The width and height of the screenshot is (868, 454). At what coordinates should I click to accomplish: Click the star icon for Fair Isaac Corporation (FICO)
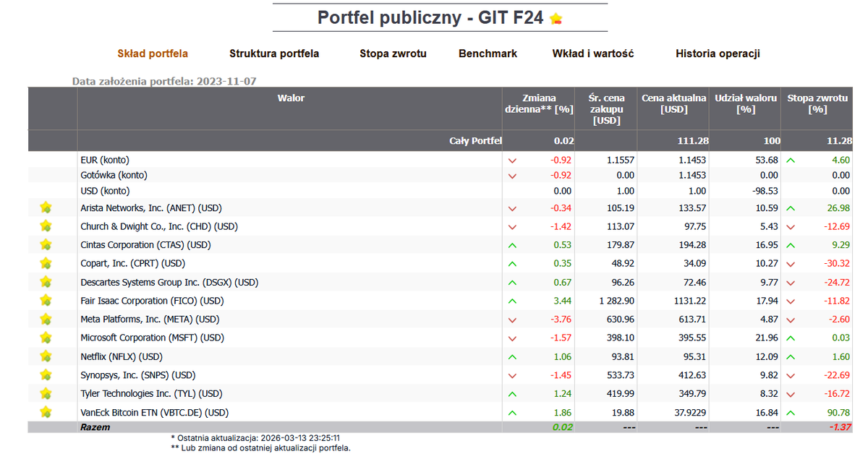tap(46, 300)
